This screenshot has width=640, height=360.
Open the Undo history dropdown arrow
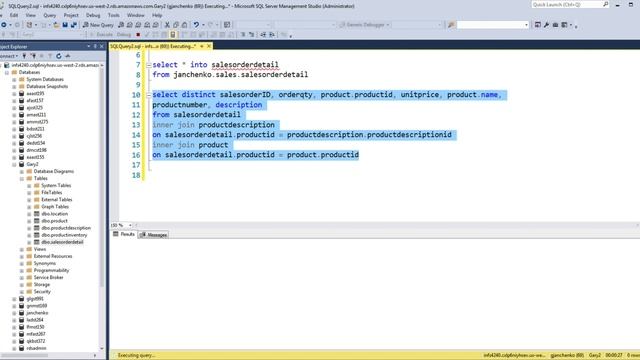click(203, 25)
